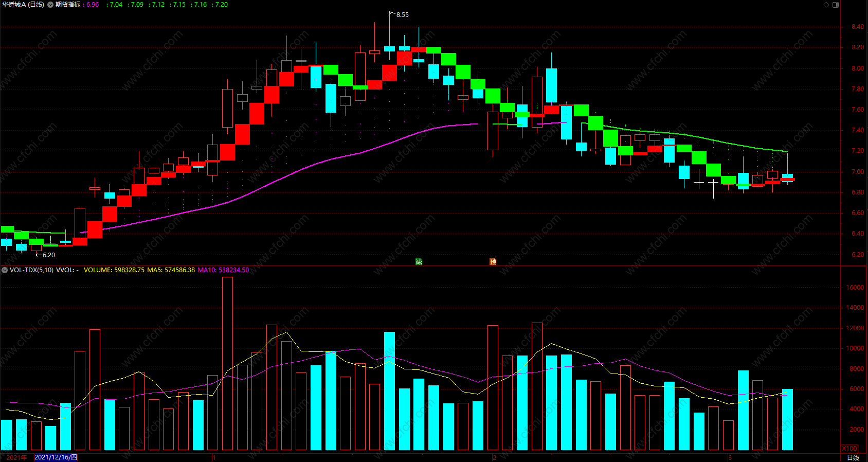Click the month 1 marker on time axis
The height and width of the screenshot is (462, 868).
pos(213,457)
